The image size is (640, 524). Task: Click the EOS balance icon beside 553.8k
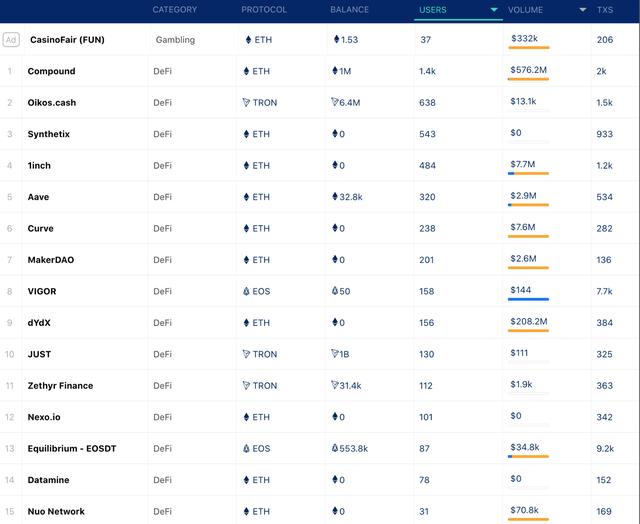(x=335, y=448)
